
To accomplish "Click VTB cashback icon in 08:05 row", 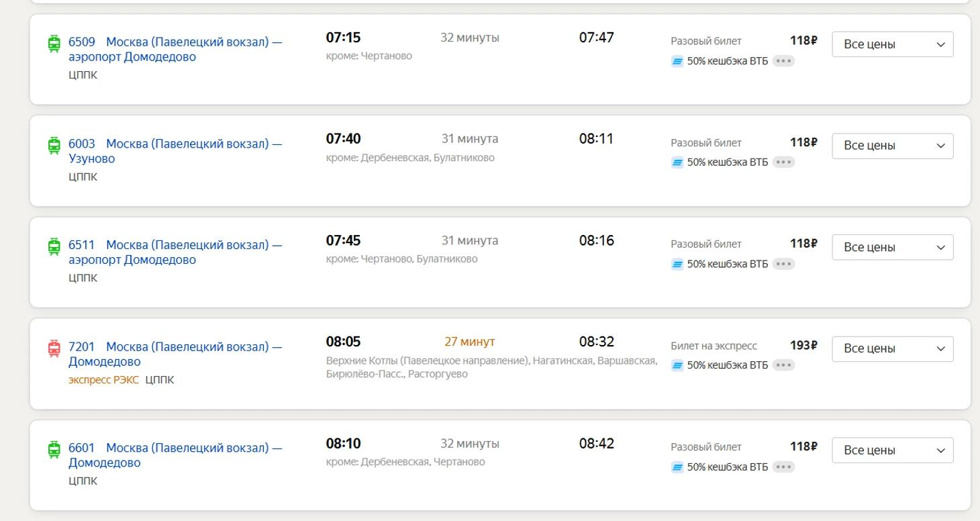I will point(677,365).
